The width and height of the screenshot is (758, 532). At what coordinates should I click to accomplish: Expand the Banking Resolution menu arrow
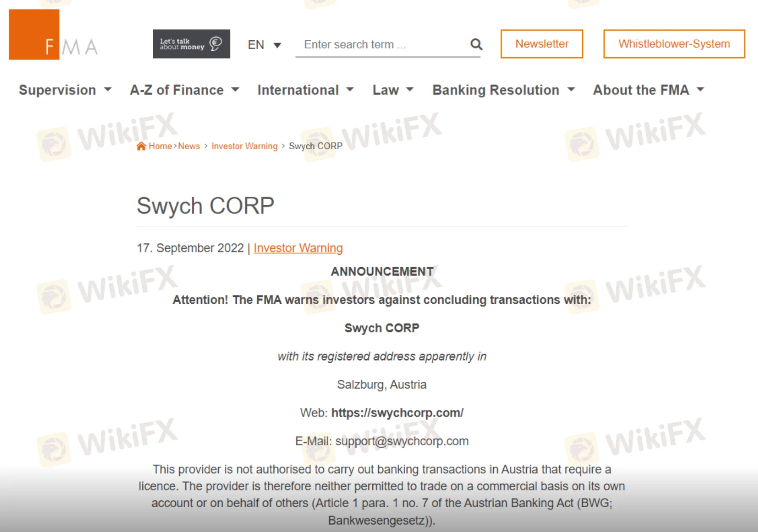coord(571,90)
